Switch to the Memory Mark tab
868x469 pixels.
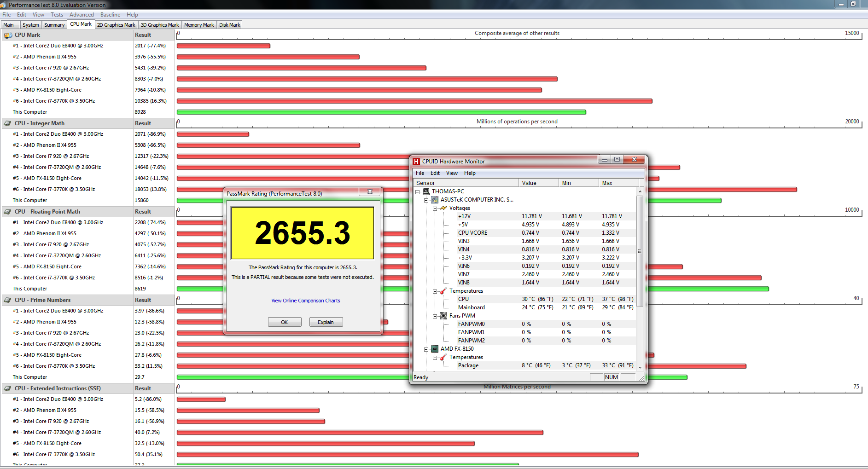pos(199,25)
